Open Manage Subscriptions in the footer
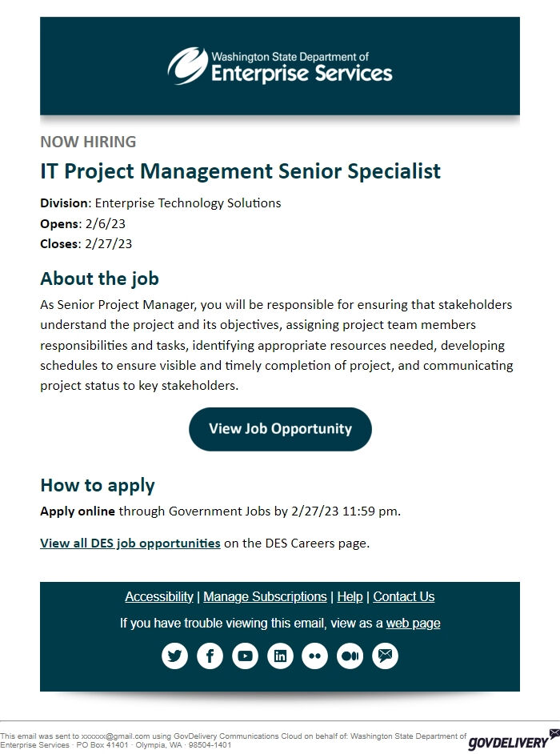The image size is (560, 754). click(265, 597)
